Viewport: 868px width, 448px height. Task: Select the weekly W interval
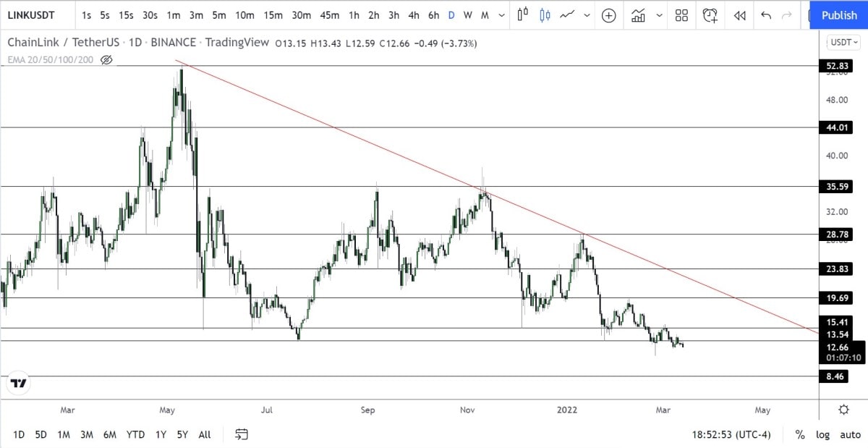[468, 15]
